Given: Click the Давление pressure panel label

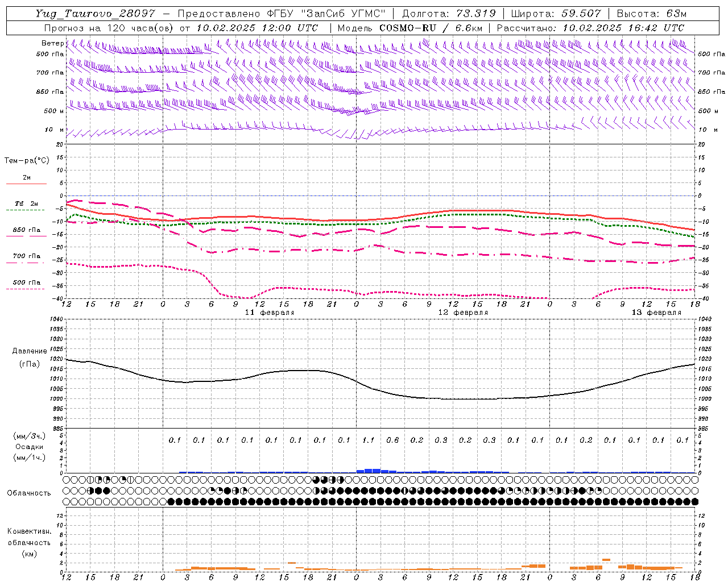Looking at the screenshot, I should pos(30,351).
